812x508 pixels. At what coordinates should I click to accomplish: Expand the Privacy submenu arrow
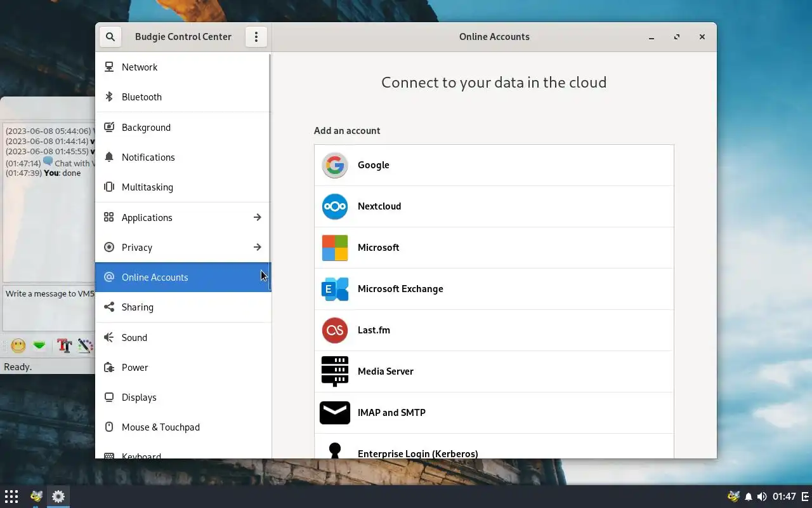[257, 247]
